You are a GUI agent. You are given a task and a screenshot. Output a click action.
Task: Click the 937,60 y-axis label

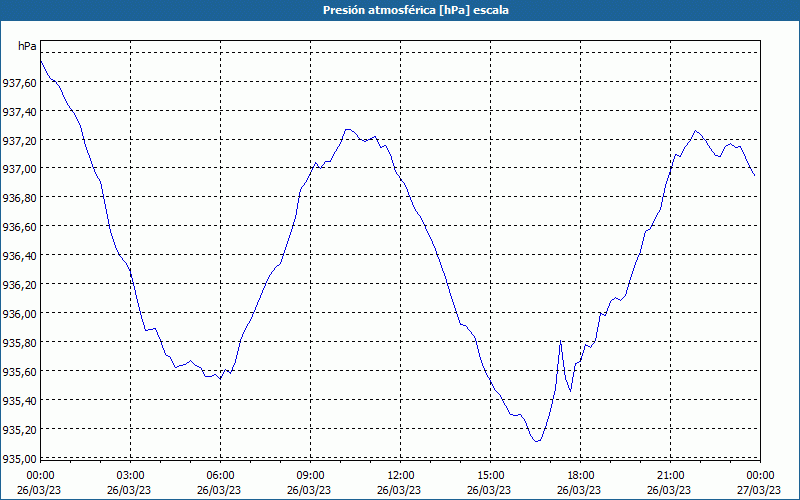[19, 83]
